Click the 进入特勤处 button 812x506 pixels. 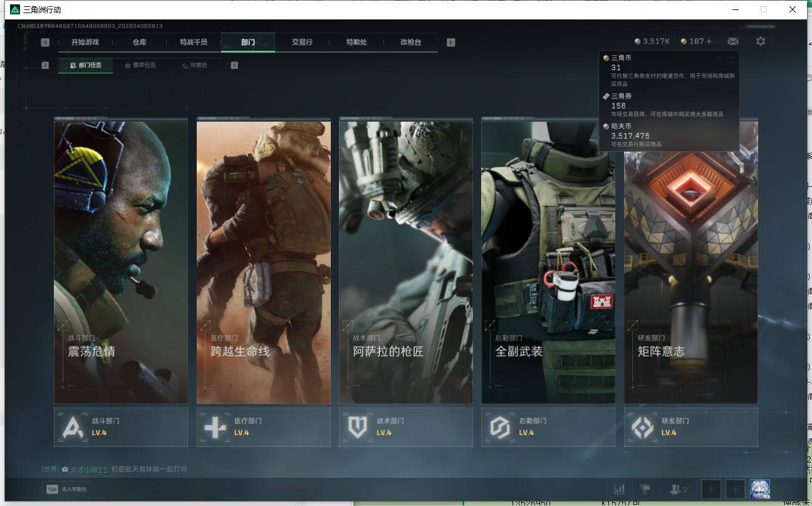[68, 489]
